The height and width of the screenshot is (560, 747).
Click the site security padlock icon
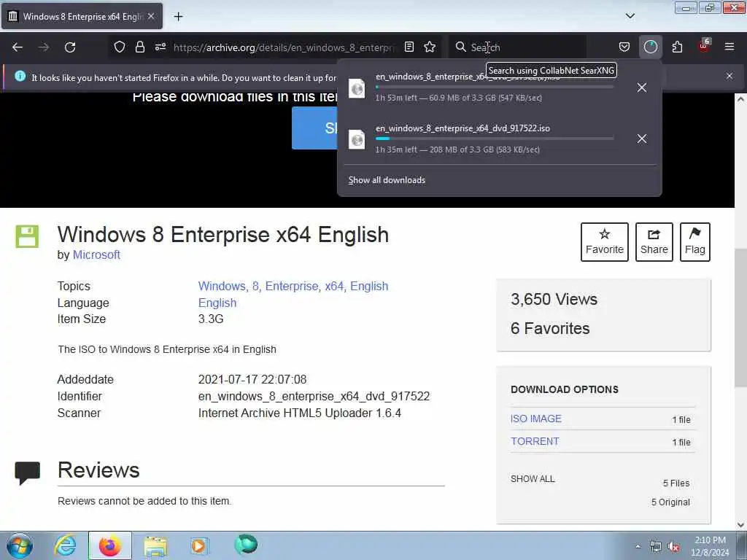[x=139, y=47]
